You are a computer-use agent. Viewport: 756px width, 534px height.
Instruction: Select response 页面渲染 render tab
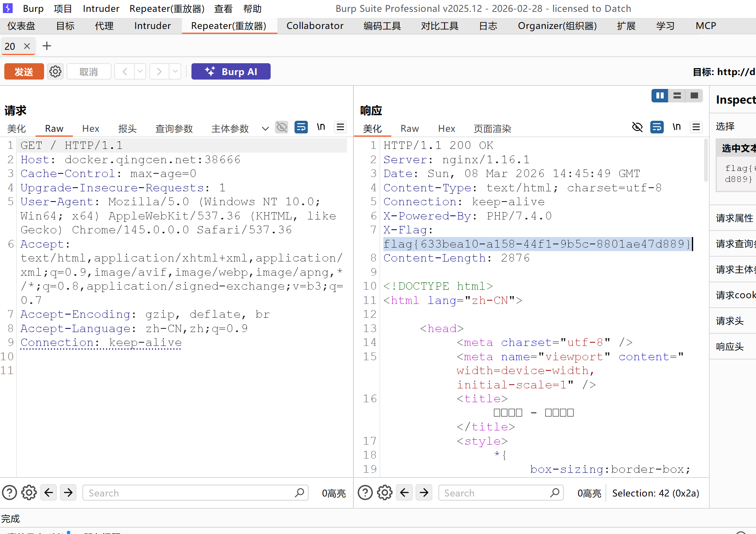pos(492,129)
